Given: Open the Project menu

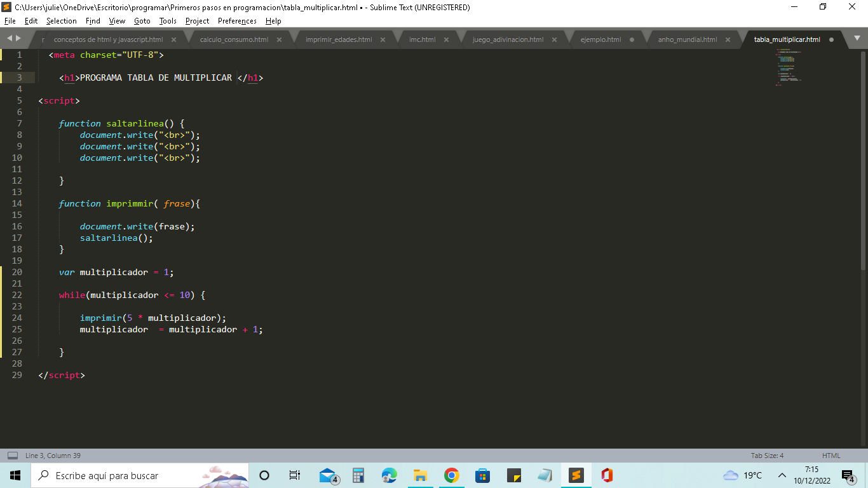Looking at the screenshot, I should tap(197, 21).
